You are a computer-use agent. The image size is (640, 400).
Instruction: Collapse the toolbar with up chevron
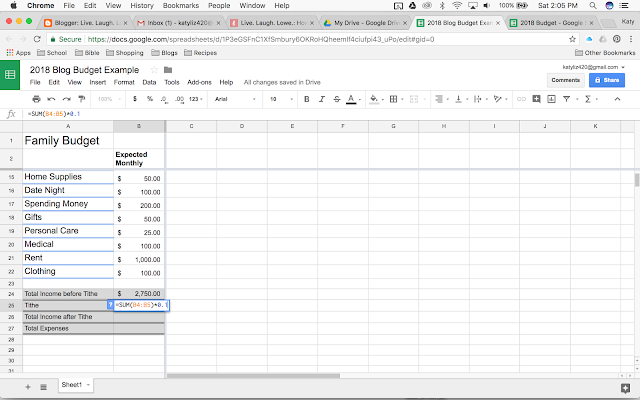coord(617,99)
